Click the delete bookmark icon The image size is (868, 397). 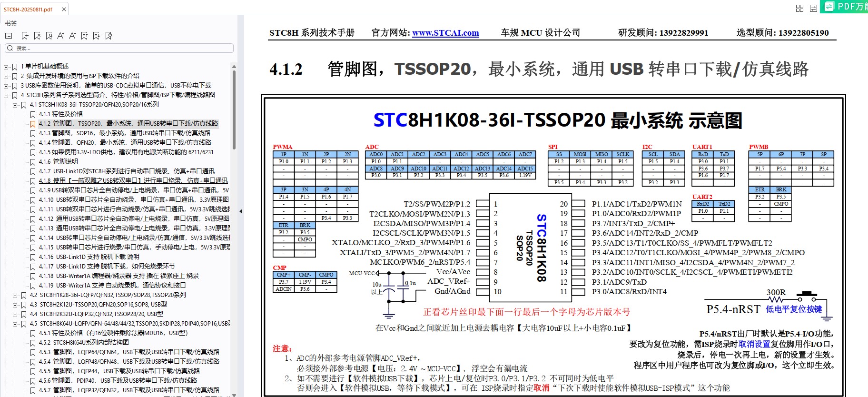pos(37,36)
